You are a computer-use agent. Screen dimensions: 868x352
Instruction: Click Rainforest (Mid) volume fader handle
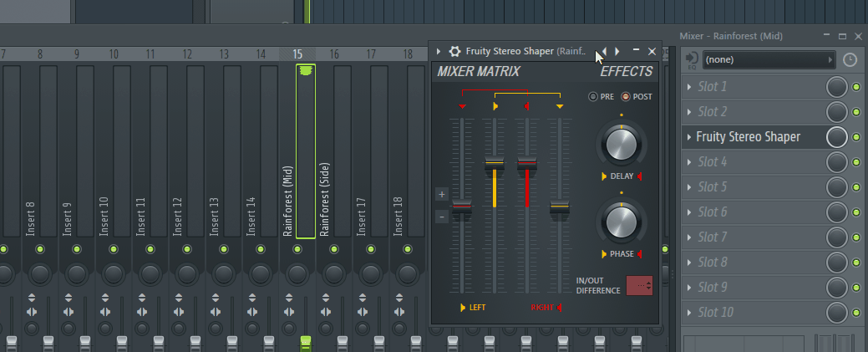(x=306, y=343)
